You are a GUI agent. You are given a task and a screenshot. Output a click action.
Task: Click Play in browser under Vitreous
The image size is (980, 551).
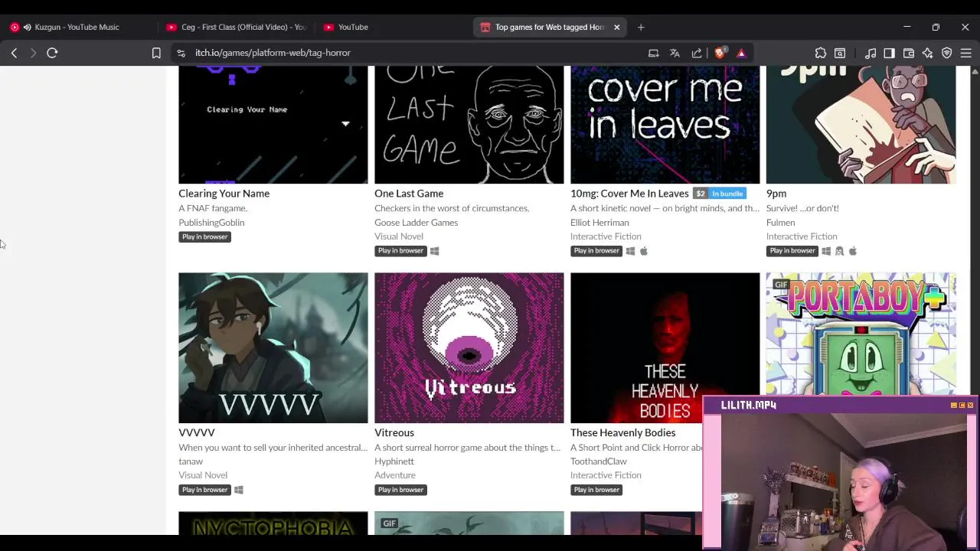click(400, 490)
